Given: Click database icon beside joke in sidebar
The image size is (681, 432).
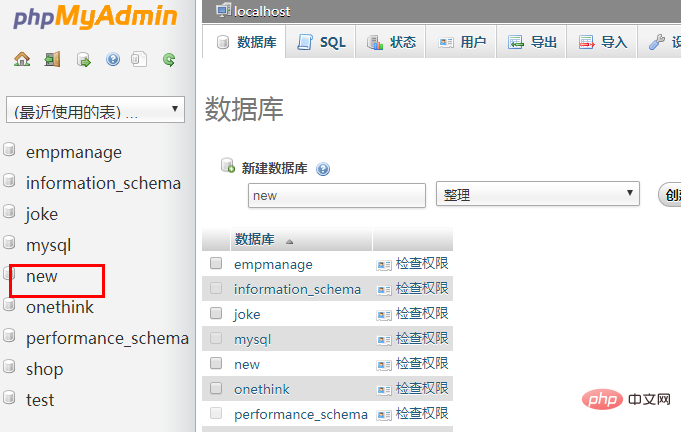Looking at the screenshot, I should (x=9, y=211).
